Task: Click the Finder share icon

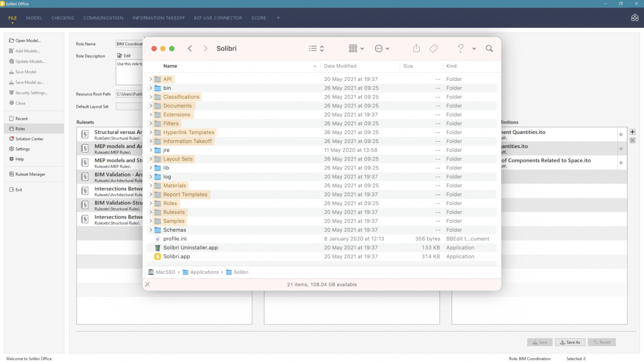Action: (x=416, y=48)
